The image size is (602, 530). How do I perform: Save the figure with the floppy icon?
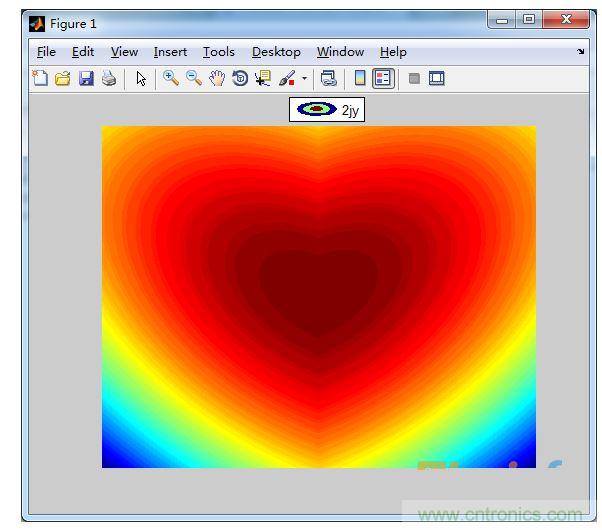(85, 78)
